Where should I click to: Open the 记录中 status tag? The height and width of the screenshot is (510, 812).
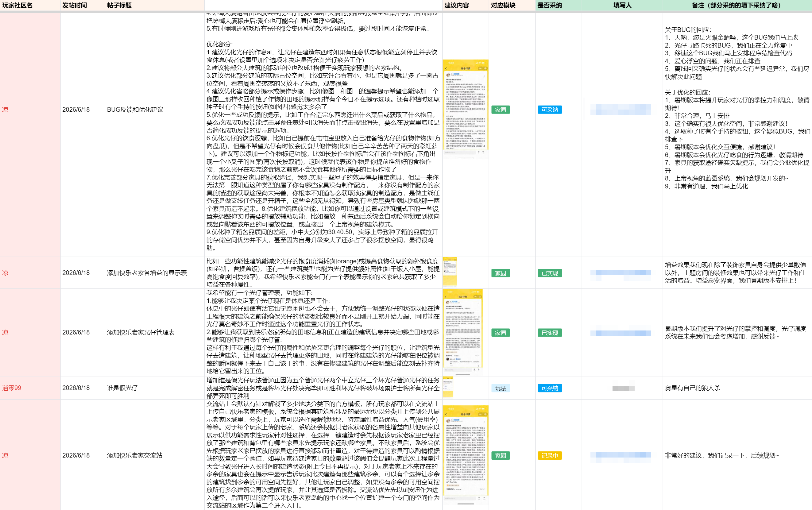(550, 456)
